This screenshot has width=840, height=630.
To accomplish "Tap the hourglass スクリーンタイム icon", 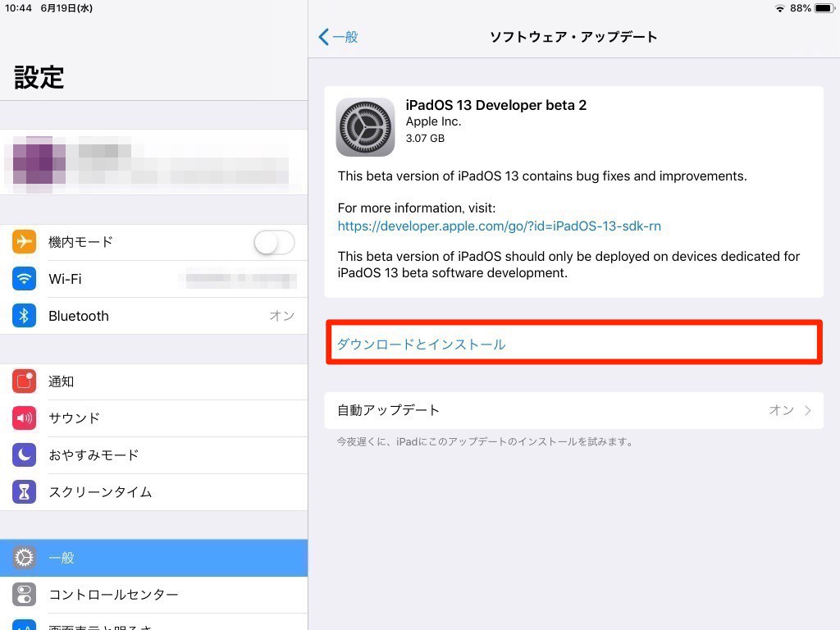I will pyautogui.click(x=24, y=492).
